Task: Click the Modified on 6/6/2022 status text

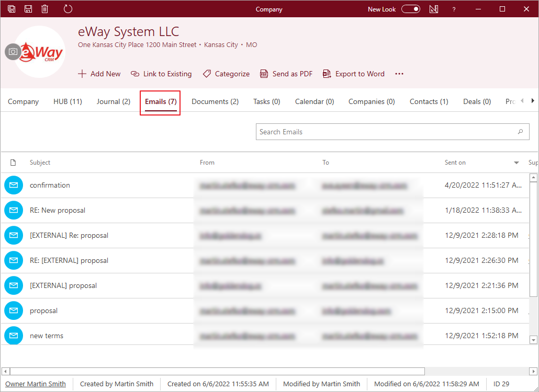Action: (x=426, y=384)
